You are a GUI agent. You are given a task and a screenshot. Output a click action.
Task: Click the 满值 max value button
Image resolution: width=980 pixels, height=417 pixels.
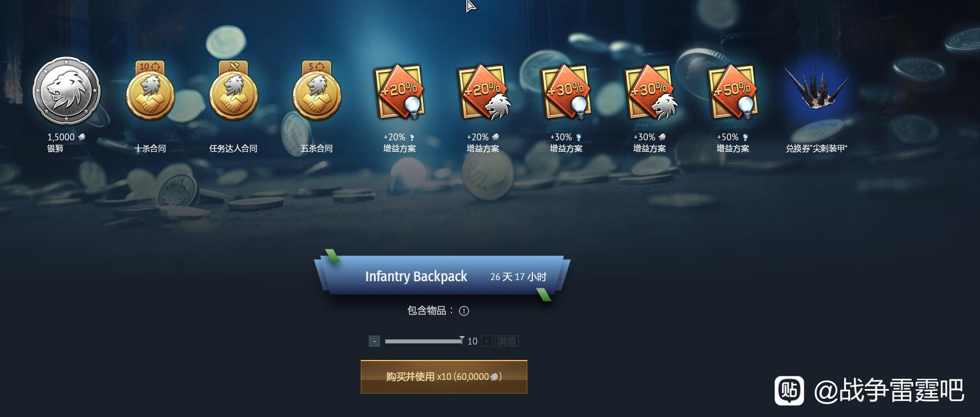click(507, 341)
